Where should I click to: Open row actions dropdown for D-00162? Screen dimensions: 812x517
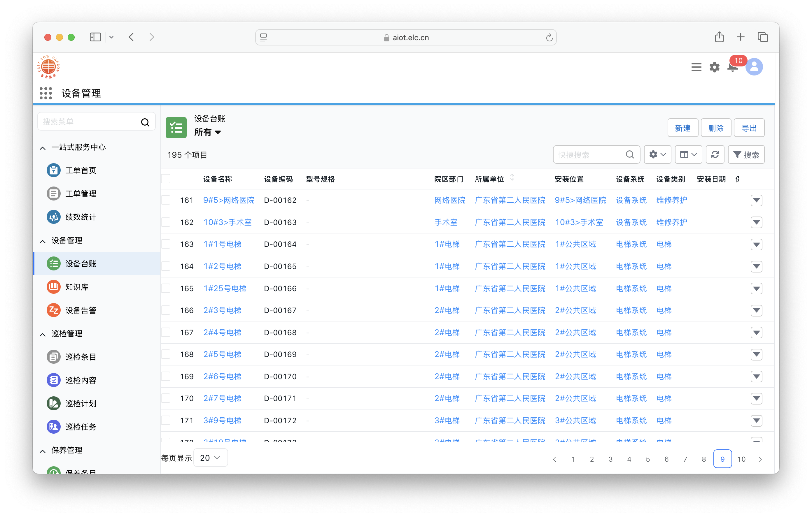pyautogui.click(x=756, y=200)
